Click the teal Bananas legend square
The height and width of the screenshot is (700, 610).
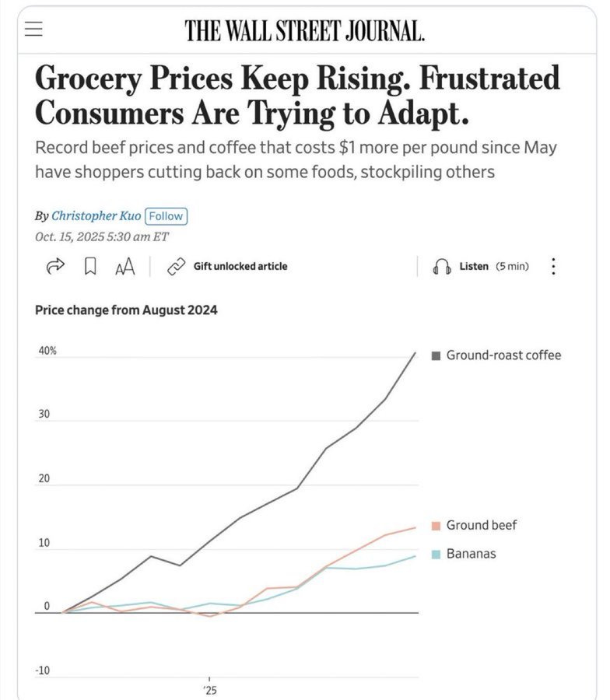tap(436, 554)
